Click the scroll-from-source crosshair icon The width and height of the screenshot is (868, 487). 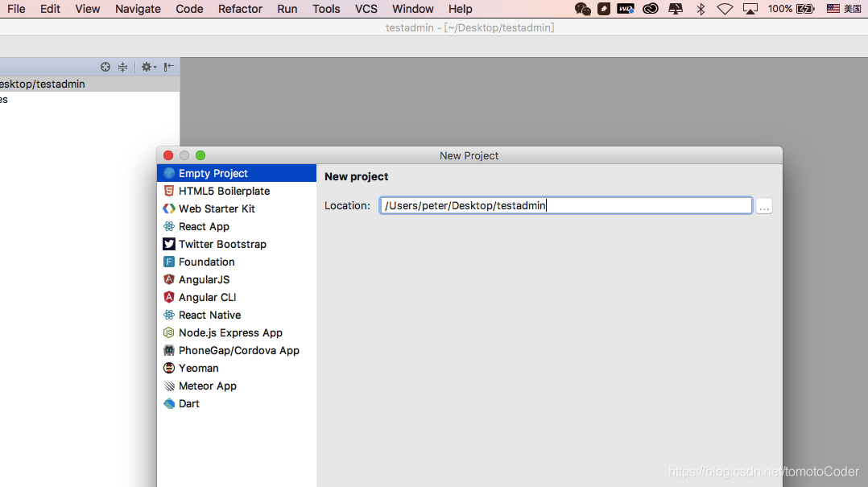(105, 67)
